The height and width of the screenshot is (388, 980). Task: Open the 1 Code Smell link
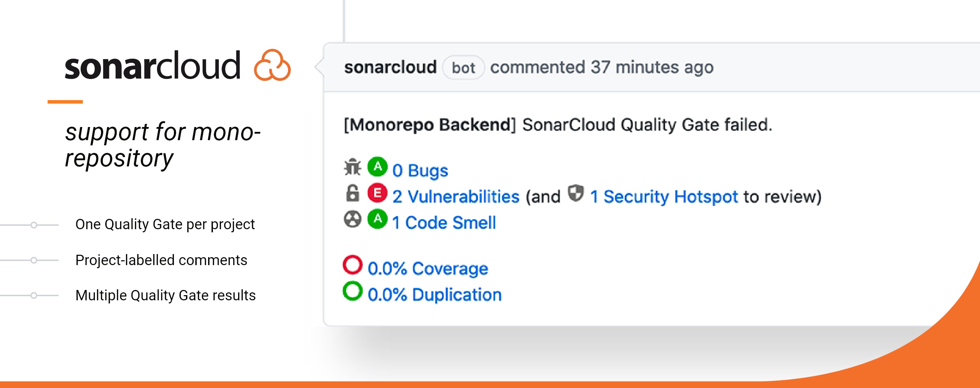pyautogui.click(x=444, y=223)
